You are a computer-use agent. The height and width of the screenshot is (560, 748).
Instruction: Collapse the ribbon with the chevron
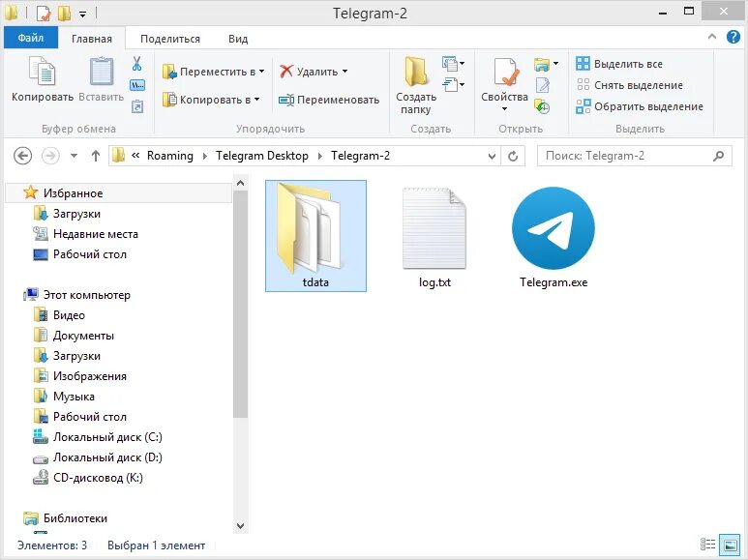(x=712, y=36)
